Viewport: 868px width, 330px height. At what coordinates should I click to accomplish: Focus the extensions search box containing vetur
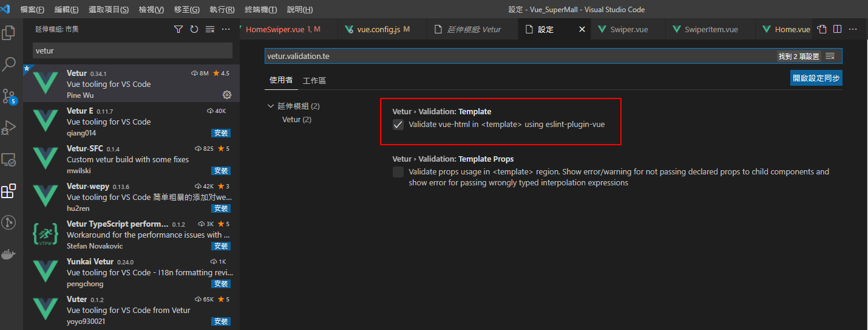click(132, 51)
